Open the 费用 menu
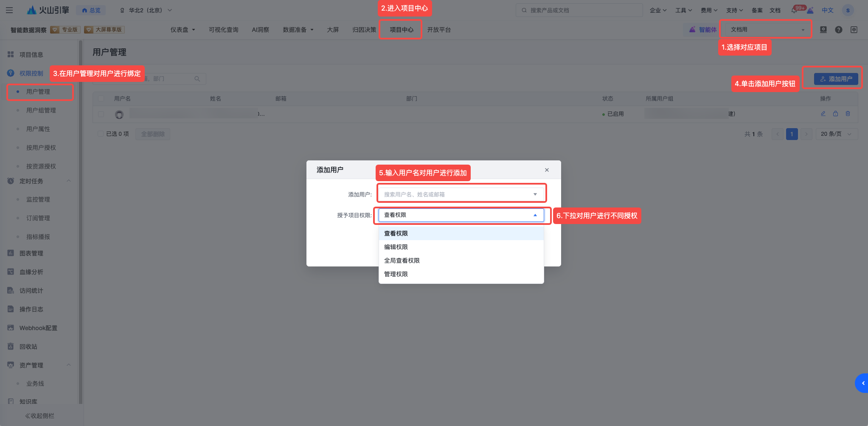868x426 pixels. click(709, 10)
